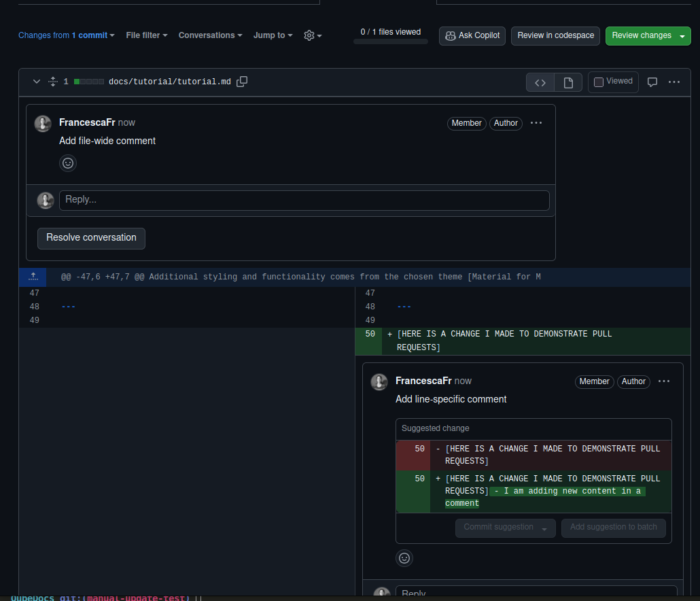Add reaction to line-specific comment
The width and height of the screenshot is (700, 601).
coord(404,558)
